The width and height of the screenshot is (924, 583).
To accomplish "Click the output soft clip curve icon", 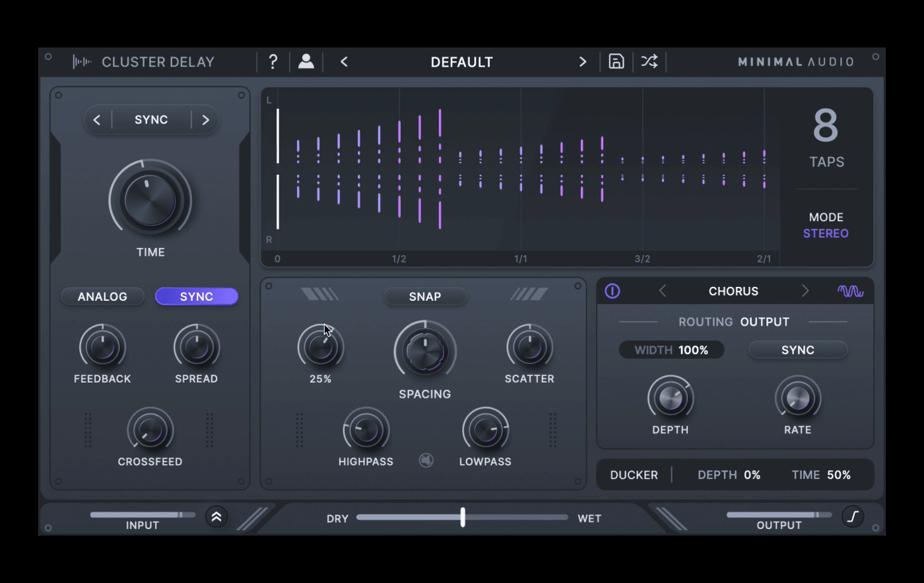I will pos(853,516).
